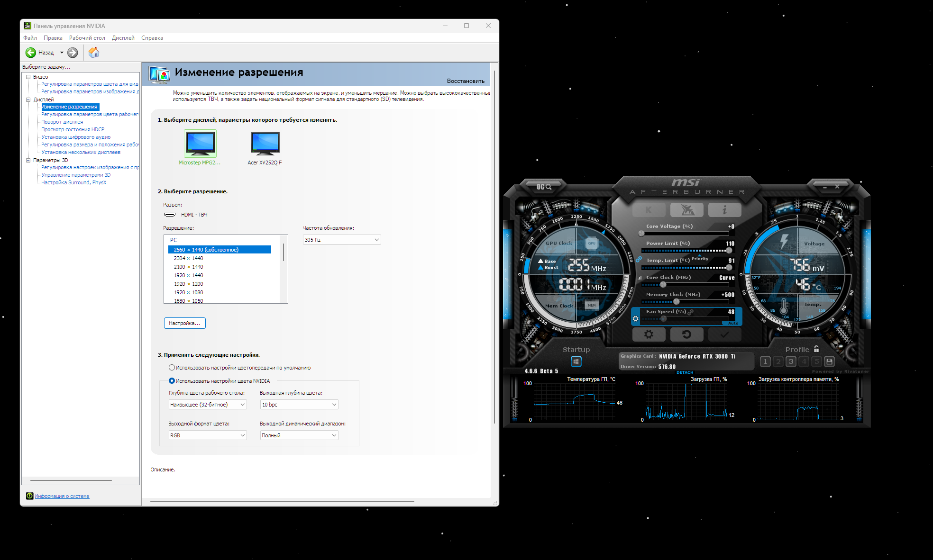933x560 pixels.
Task: Select NVIDIA color settings radio button
Action: [x=172, y=381]
